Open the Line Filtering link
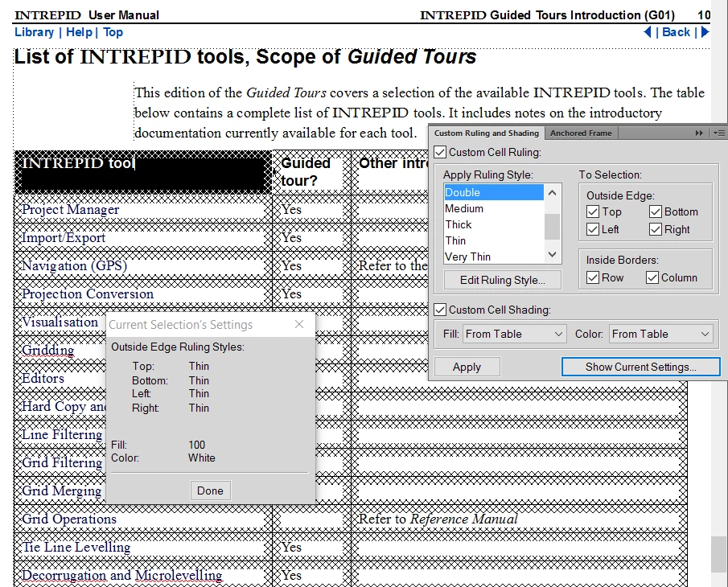Screen dimensions: 728x587 (x=62, y=434)
